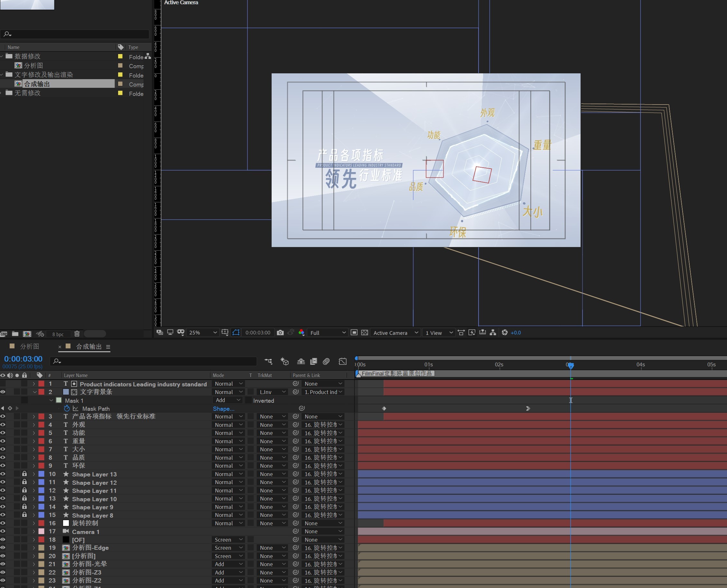The image size is (727, 588).
Task: Click blue label swatch of Shape Layer 13
Action: (x=41, y=474)
